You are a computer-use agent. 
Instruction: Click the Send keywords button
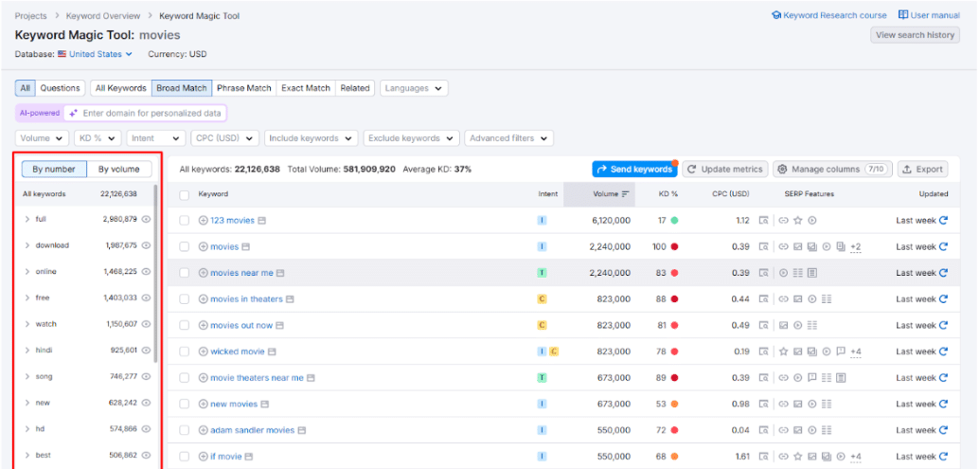(x=634, y=169)
